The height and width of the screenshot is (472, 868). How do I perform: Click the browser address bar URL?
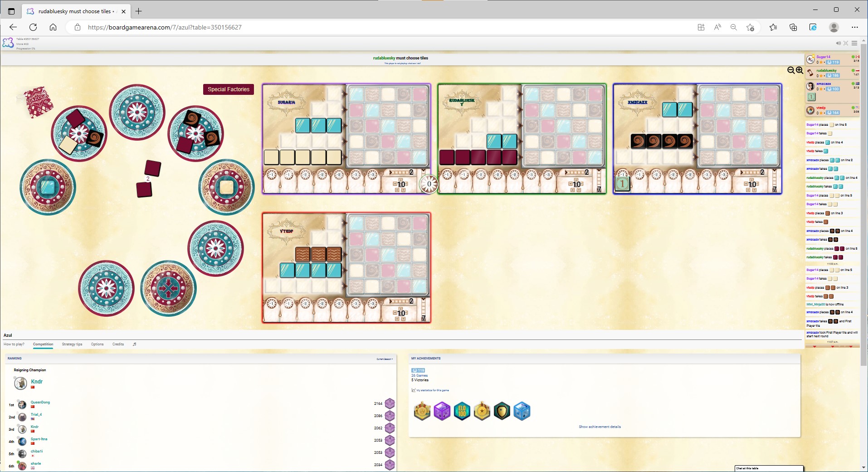(x=165, y=27)
